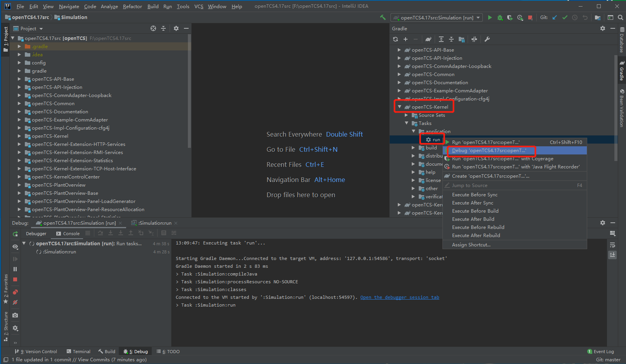626x364 pixels.
Task: Select Debug 'openTCS4.17src:openT...' context item
Action: coord(515,151)
